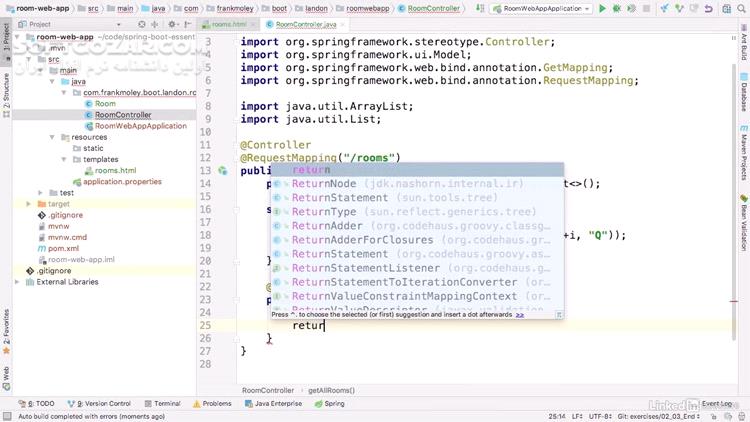Run with coverage icon in toolbar
This screenshot has height=422, width=750.
631,8
